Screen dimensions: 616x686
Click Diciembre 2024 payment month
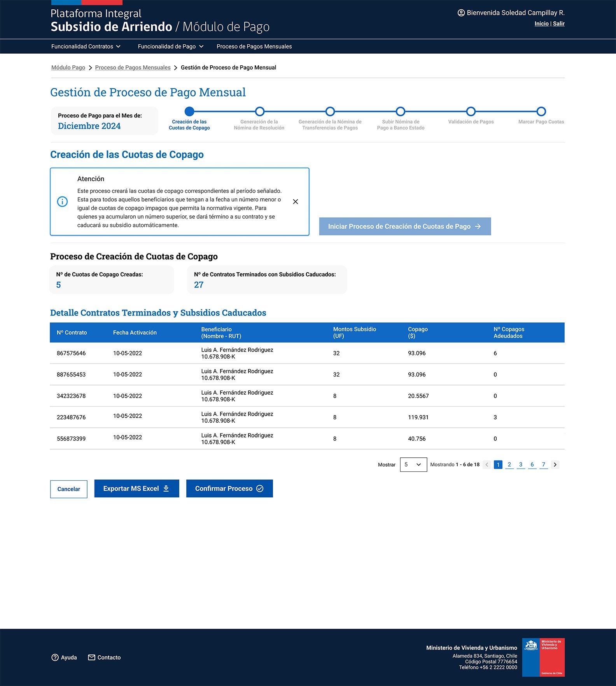pyautogui.click(x=89, y=126)
